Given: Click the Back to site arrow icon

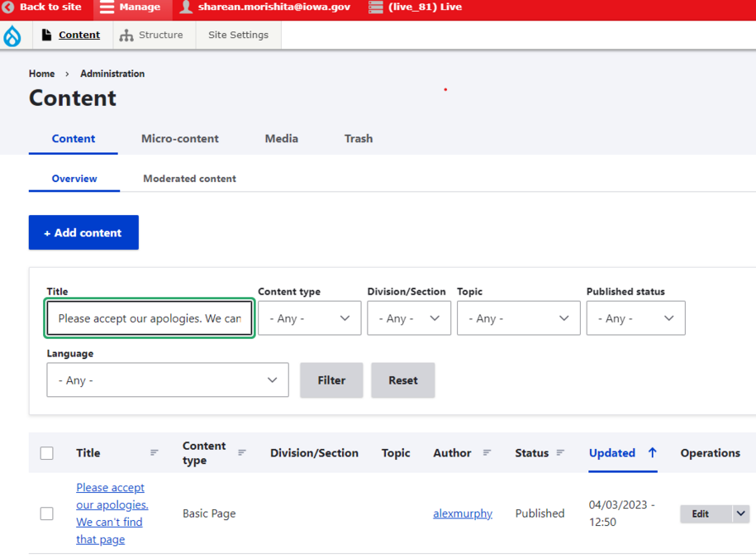Looking at the screenshot, I should click(8, 7).
